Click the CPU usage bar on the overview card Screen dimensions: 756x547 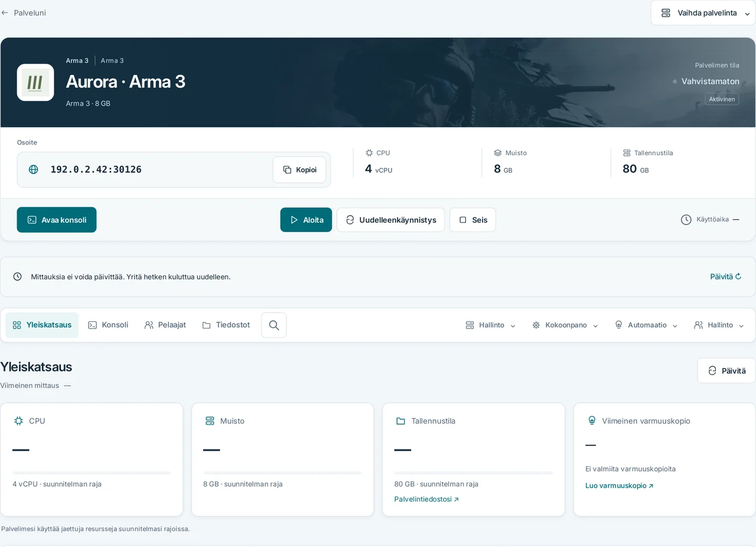(x=92, y=473)
